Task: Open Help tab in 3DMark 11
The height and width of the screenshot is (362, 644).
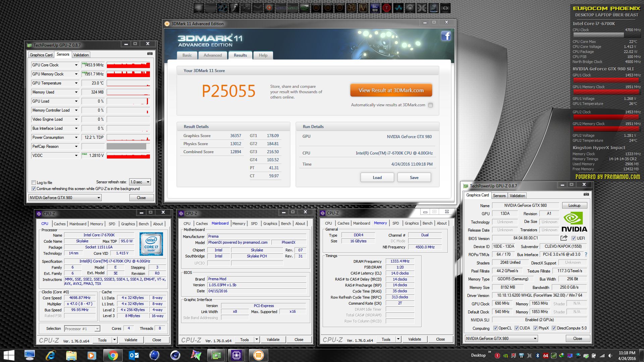Action: tap(263, 55)
